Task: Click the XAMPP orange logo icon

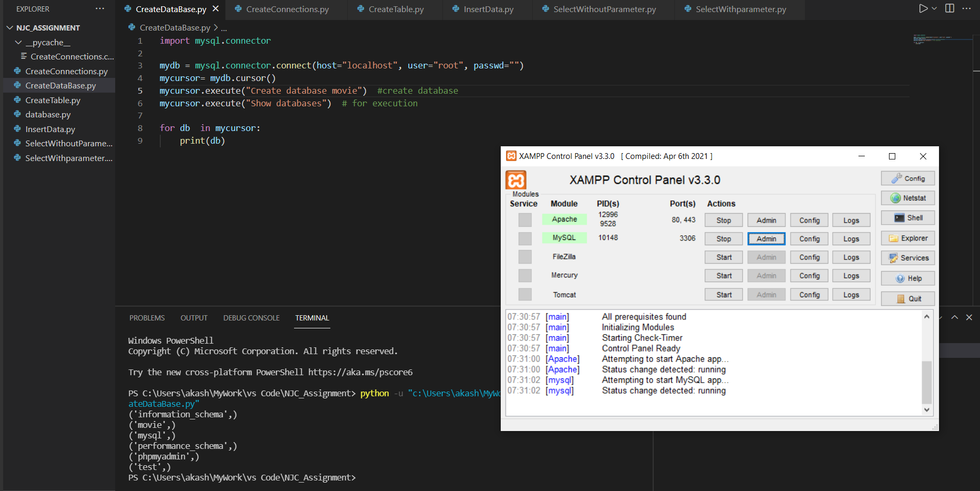Action: click(x=516, y=180)
